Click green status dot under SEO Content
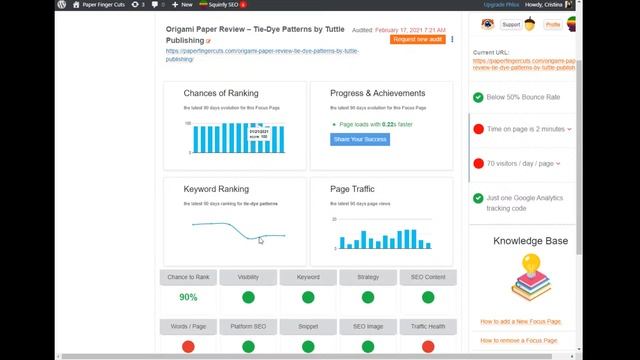This screenshot has width=640, height=360. point(428,297)
